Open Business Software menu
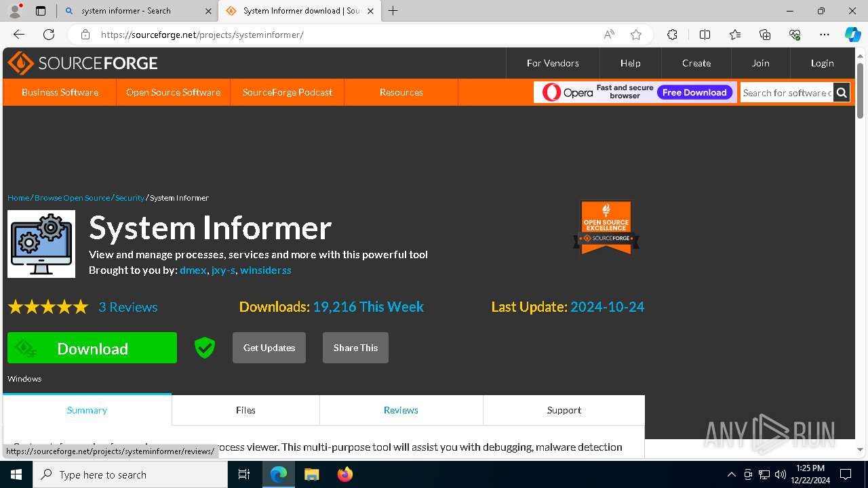Image resolution: width=868 pixels, height=488 pixels. [x=60, y=92]
